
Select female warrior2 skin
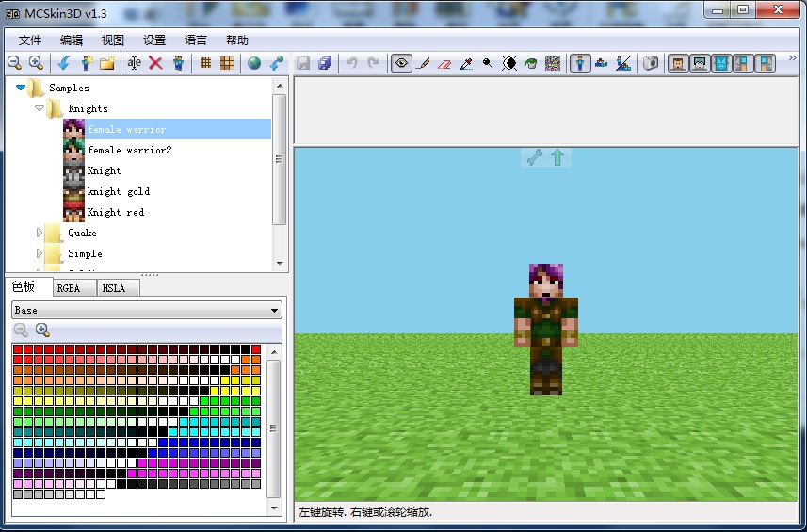click(129, 150)
